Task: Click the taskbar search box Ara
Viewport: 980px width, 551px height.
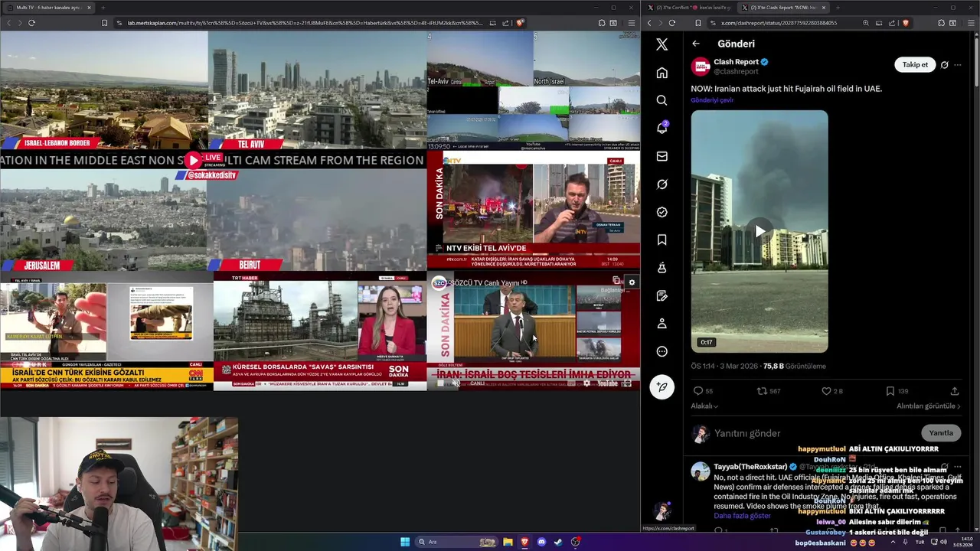Action: [456, 542]
